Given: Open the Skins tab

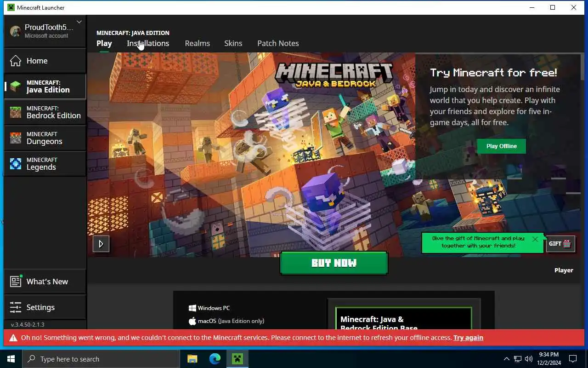Looking at the screenshot, I should pyautogui.click(x=233, y=43).
